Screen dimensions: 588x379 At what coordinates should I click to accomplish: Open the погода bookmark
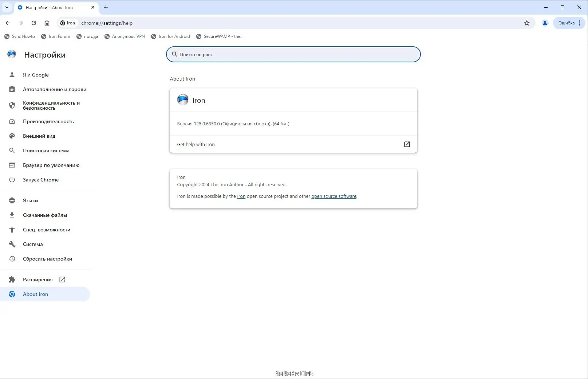click(87, 36)
